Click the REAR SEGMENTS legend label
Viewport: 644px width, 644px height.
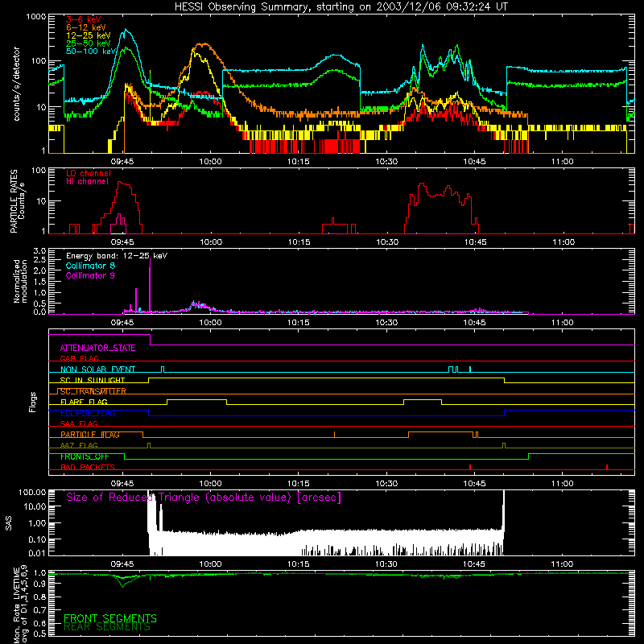107,627
